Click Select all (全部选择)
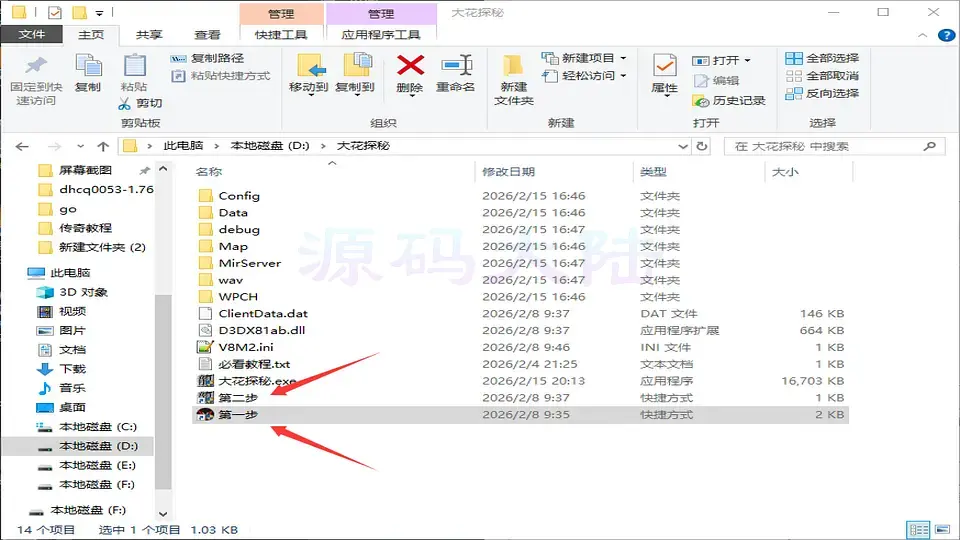960x540 pixels. pyautogui.click(x=822, y=58)
